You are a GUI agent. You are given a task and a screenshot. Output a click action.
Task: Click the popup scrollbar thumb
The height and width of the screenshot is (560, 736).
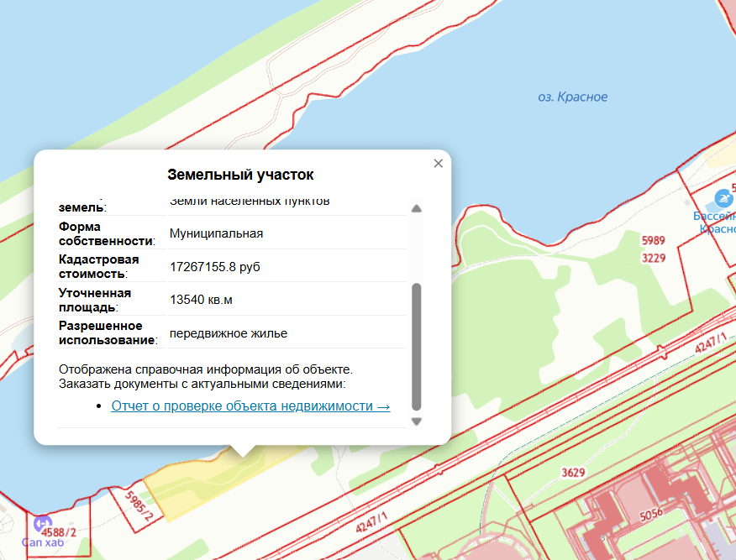click(417, 347)
